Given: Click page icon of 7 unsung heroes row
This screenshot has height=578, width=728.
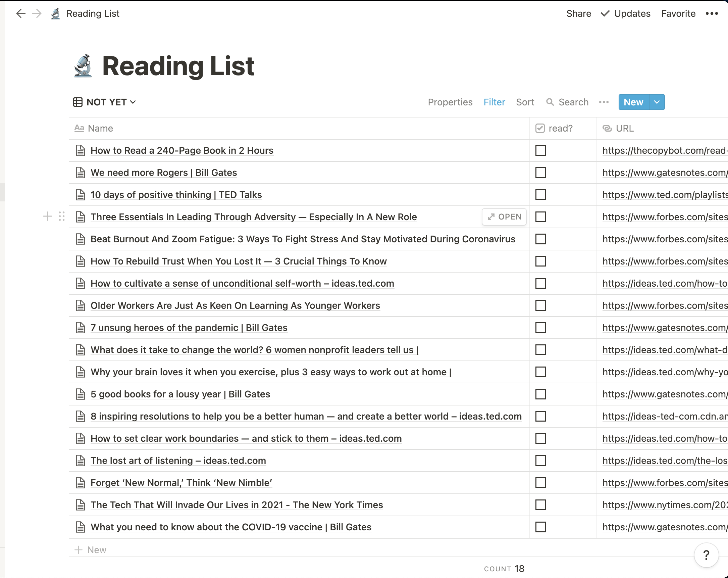Looking at the screenshot, I should tap(81, 328).
